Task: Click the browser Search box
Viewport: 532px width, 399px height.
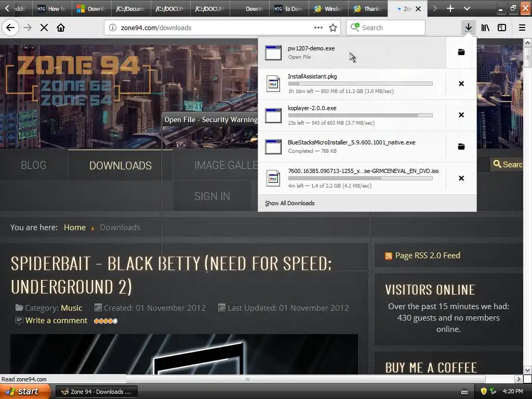Action: click(385, 28)
